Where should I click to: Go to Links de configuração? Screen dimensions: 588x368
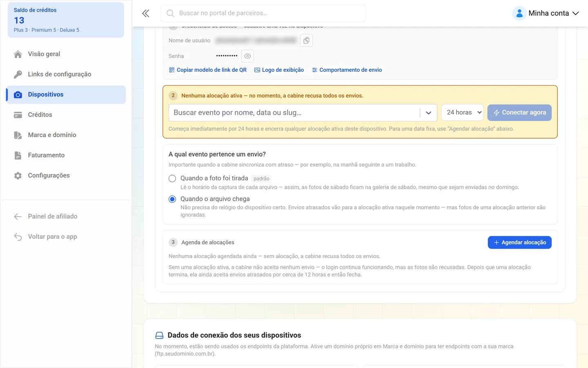pyautogui.click(x=66, y=74)
